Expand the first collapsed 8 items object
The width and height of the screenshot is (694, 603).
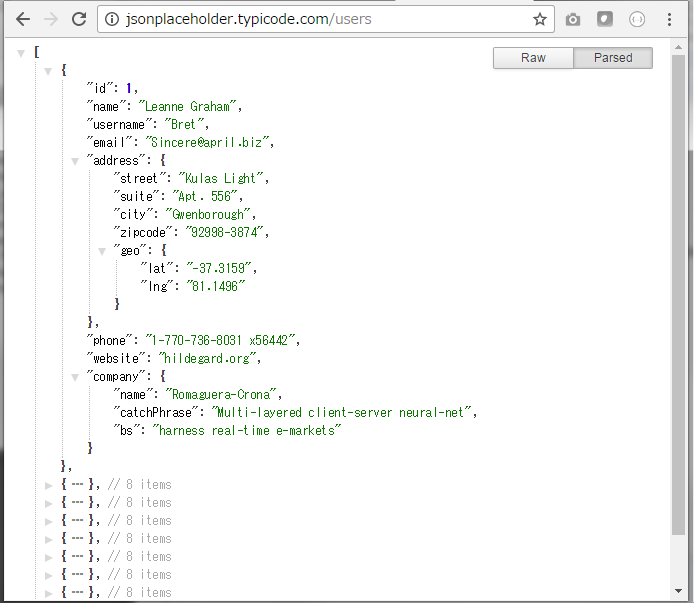point(48,485)
